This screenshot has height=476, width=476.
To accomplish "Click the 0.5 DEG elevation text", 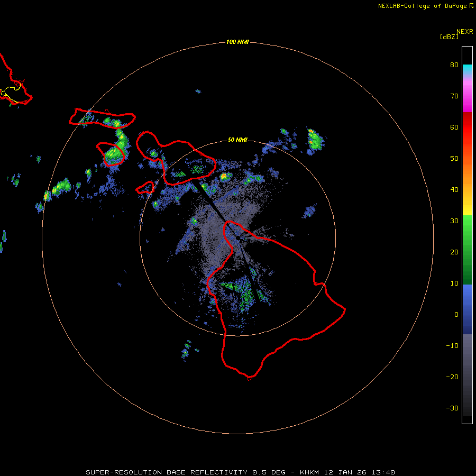I will pyautogui.click(x=269, y=472).
